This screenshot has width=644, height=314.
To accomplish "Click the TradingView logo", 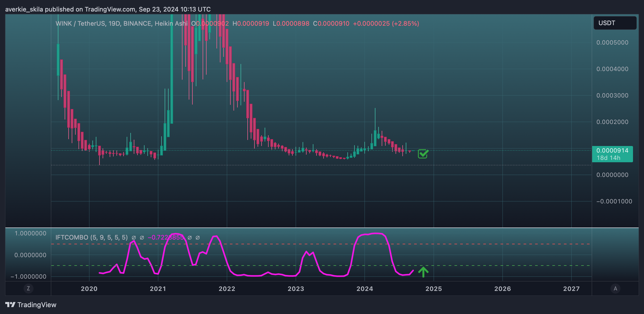I will tap(31, 305).
